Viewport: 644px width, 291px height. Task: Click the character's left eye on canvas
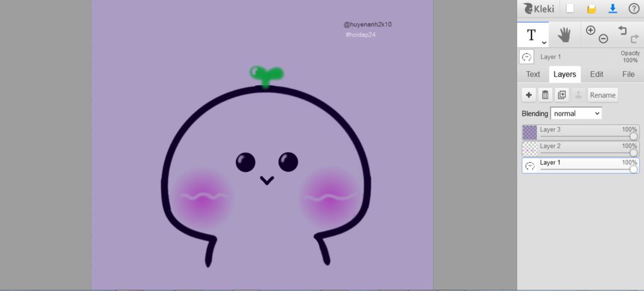click(246, 162)
